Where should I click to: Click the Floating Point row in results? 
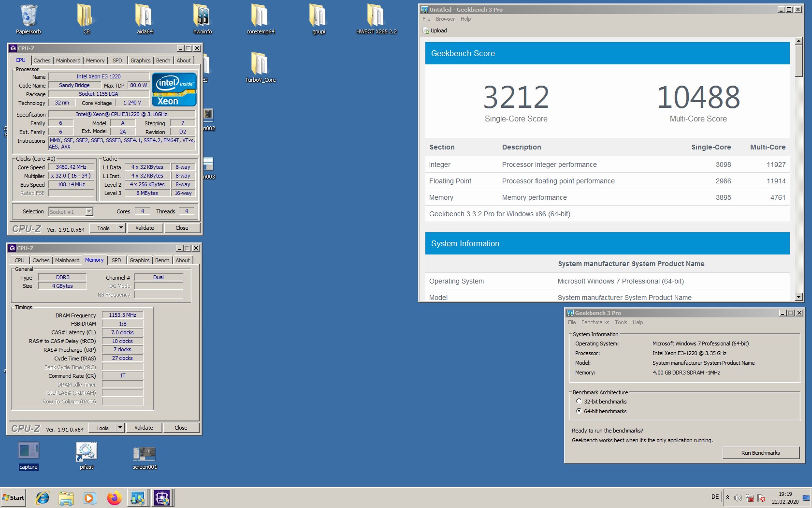coord(607,181)
